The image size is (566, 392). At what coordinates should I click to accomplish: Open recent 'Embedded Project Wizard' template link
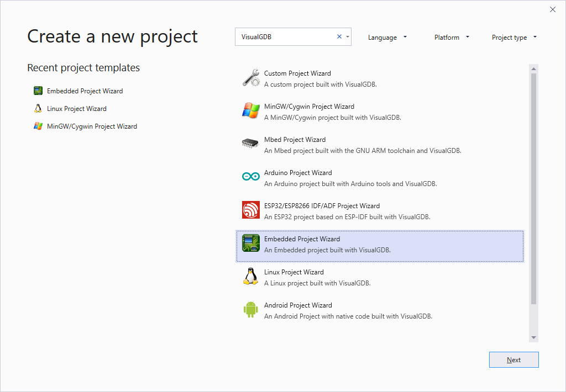[85, 91]
